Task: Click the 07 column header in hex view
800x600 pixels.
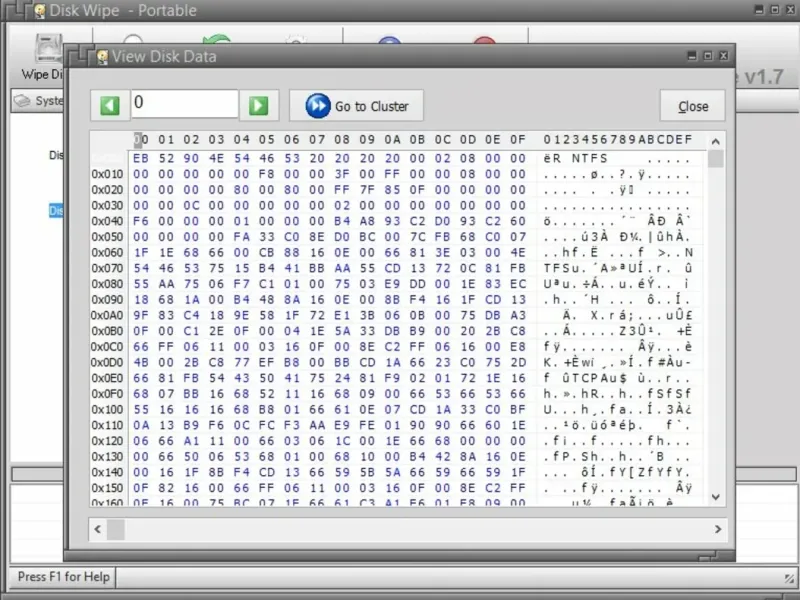Action: [x=317, y=139]
